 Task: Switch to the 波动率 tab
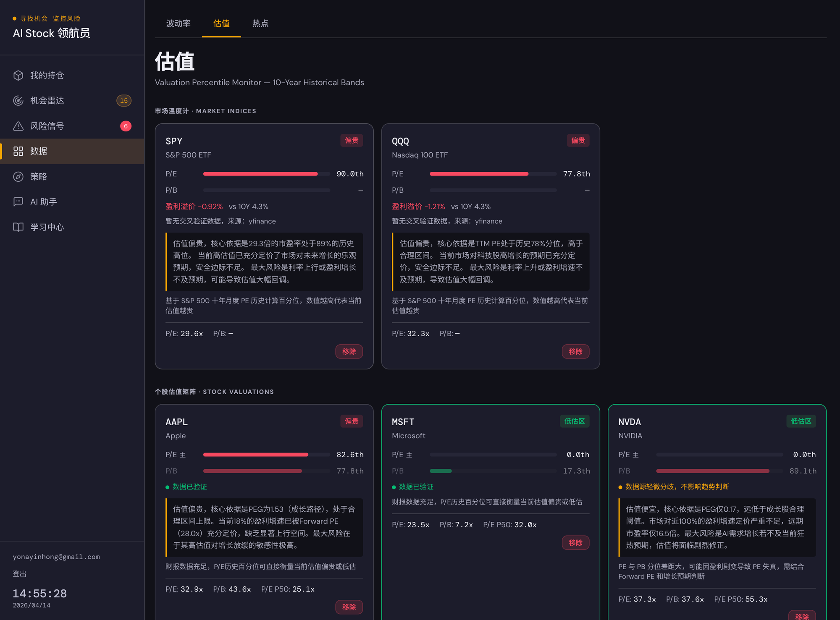[x=178, y=24]
